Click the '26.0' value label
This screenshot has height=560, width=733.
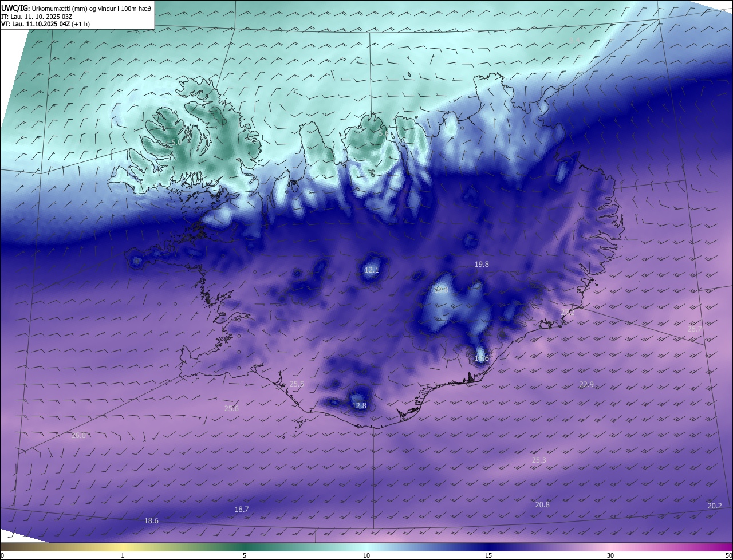coord(78,435)
